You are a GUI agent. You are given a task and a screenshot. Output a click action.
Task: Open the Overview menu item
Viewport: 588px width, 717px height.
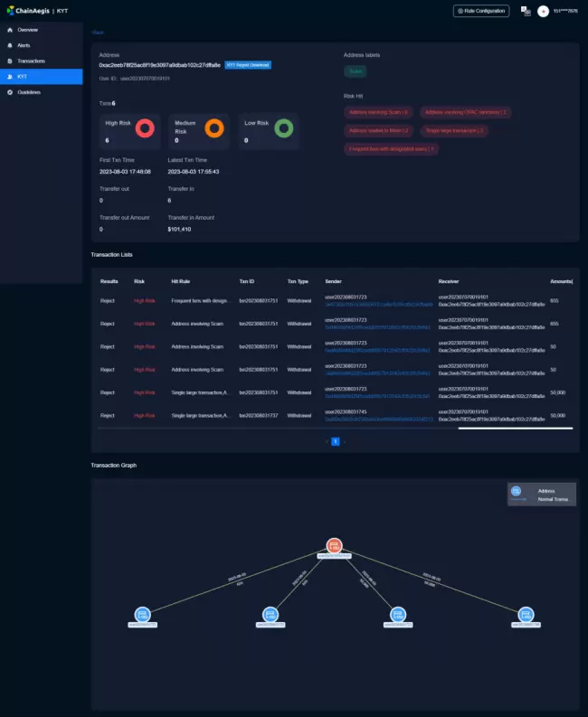(x=27, y=30)
